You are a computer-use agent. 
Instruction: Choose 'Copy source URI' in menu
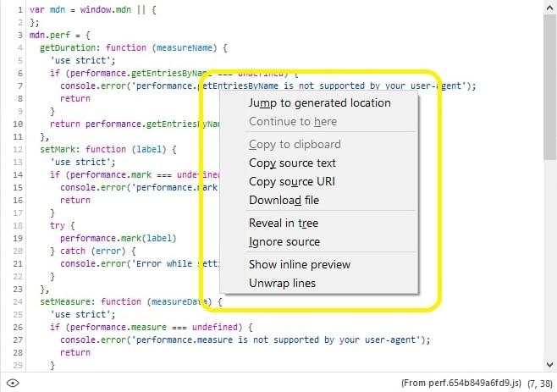point(290,181)
